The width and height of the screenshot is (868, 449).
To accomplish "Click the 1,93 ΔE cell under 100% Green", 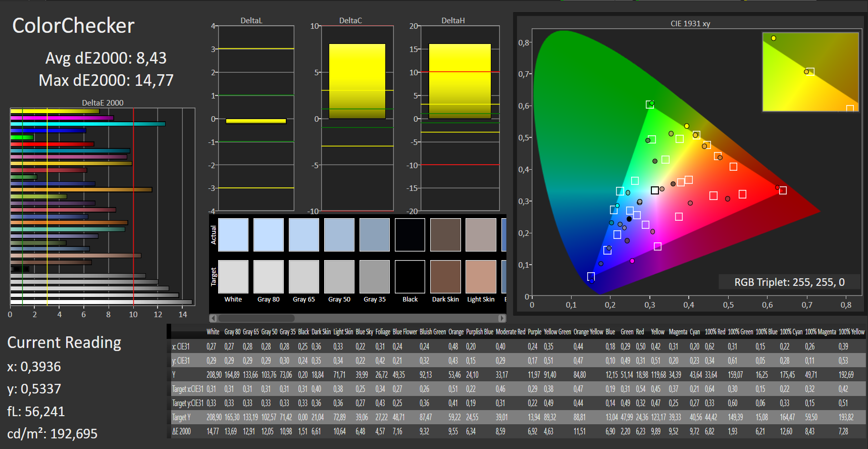I will click(x=733, y=431).
